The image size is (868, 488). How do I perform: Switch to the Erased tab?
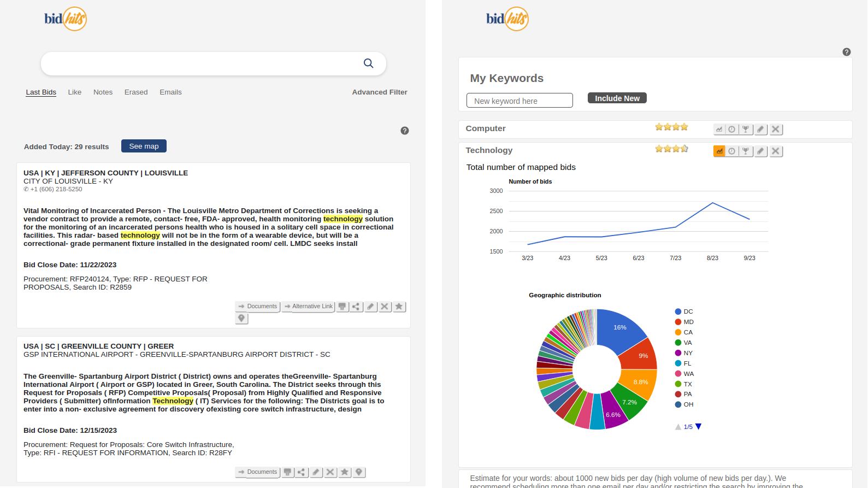point(136,92)
